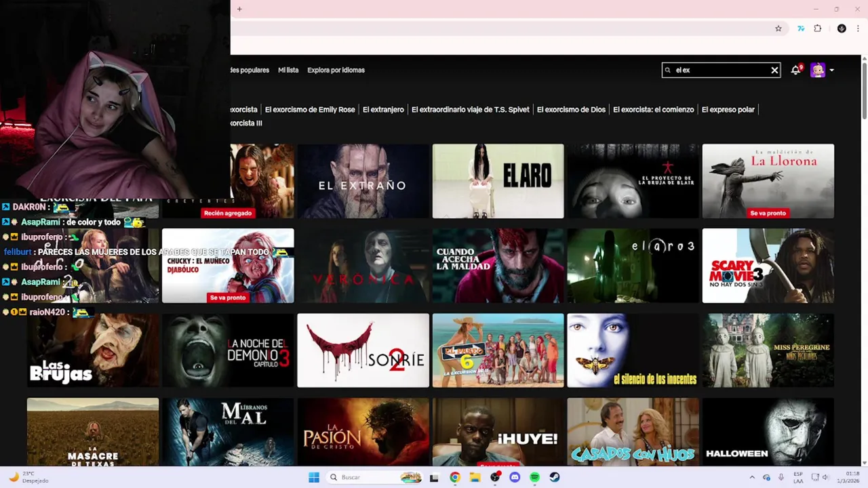Open the Líbranos del mal card
This screenshot has height=488, width=868.
pyautogui.click(x=228, y=432)
